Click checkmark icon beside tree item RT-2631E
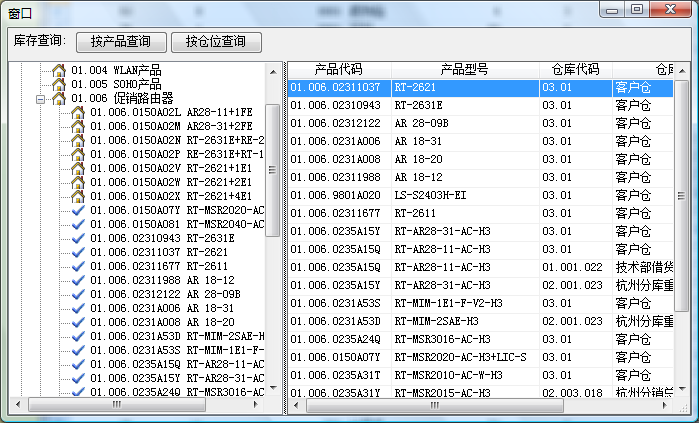Screen dimensions: 699x423 78,238
